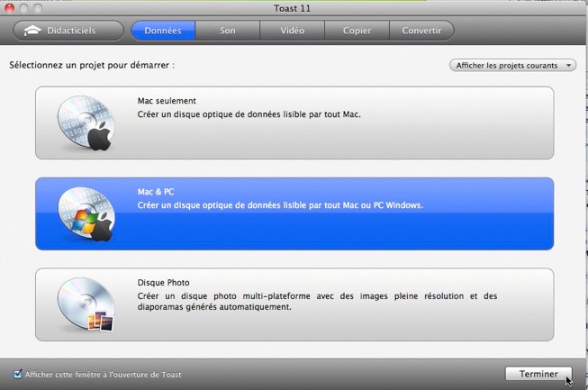Click the graduation cap icon in Didacticiels
The image size is (588, 390).
tap(32, 31)
